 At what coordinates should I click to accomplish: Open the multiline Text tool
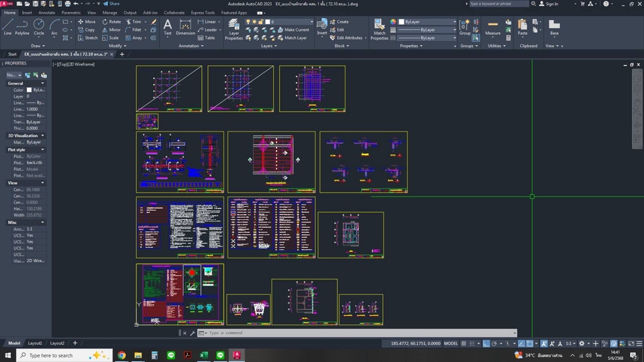(x=168, y=27)
